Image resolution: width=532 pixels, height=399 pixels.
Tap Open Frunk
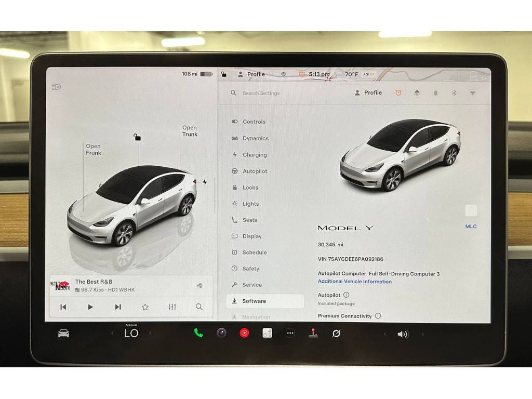click(x=94, y=149)
